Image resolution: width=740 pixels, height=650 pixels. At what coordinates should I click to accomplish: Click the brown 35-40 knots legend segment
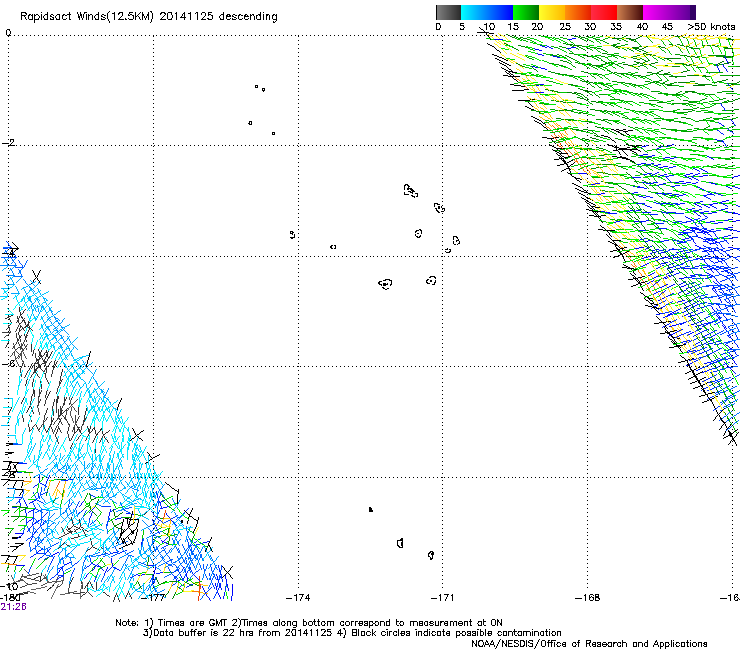point(630,12)
